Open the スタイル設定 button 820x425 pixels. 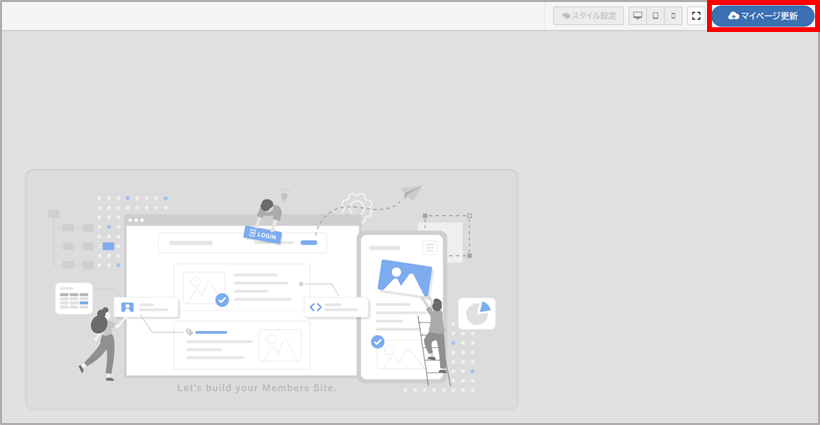point(588,16)
